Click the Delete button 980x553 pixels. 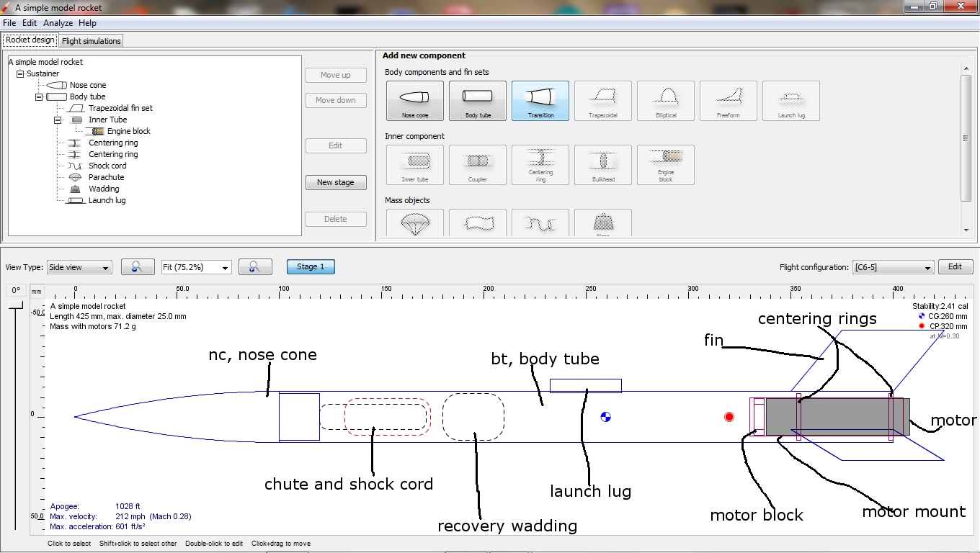[336, 219]
